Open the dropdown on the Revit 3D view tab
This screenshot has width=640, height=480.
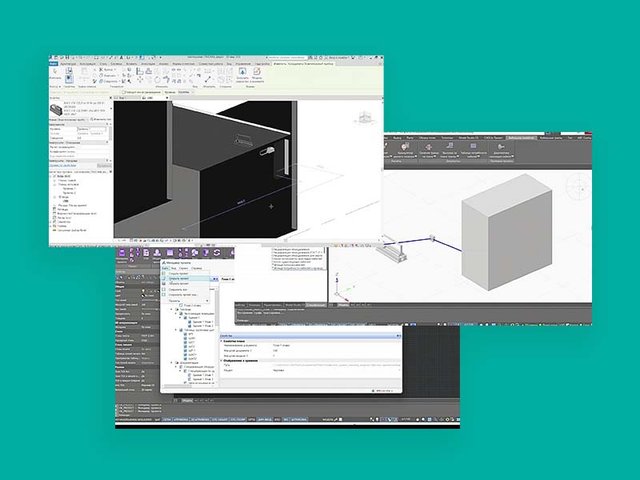point(167,98)
